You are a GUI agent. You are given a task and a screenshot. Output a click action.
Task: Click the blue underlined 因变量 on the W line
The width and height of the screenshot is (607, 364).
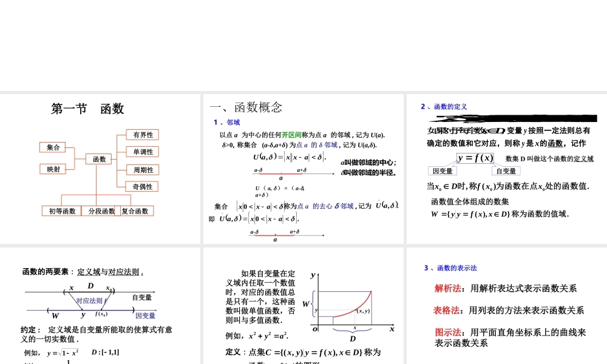[x=145, y=315]
